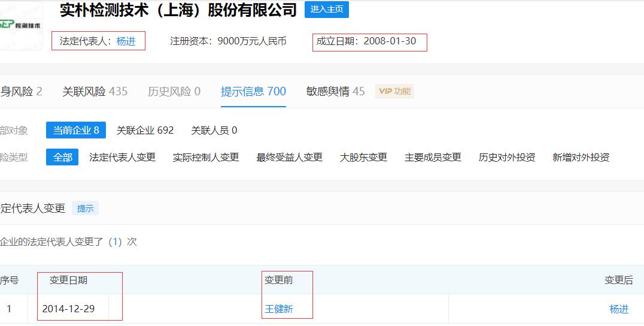Select the 当前企业 8 filter
This screenshot has width=644, height=326.
click(76, 130)
